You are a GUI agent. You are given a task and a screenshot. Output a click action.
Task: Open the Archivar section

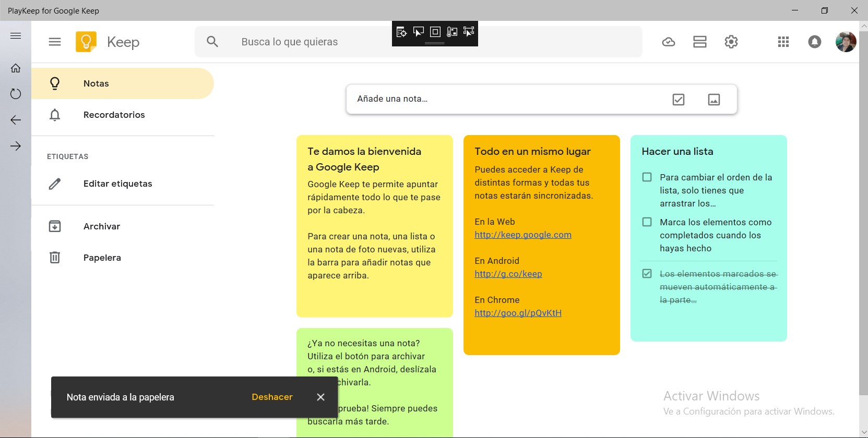click(x=123, y=226)
